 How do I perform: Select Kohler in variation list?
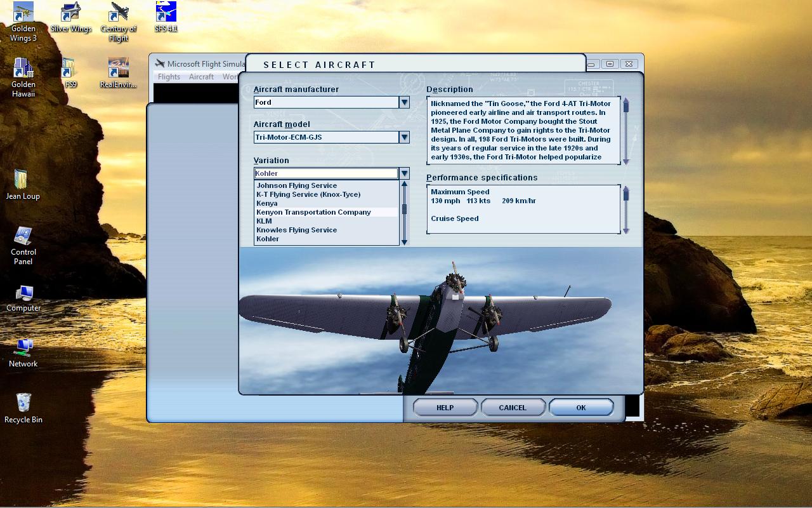click(326, 239)
